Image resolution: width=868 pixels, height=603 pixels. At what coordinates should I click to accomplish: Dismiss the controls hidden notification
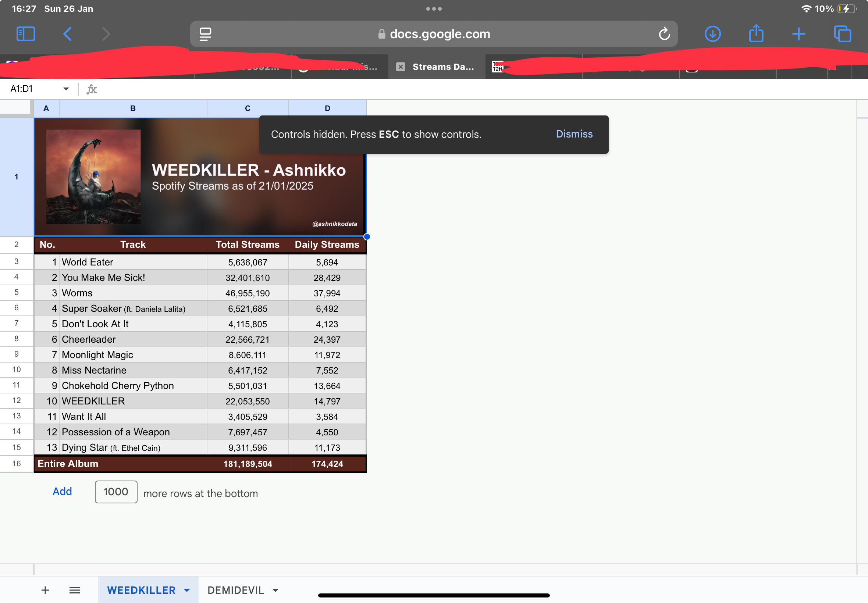[x=574, y=134]
